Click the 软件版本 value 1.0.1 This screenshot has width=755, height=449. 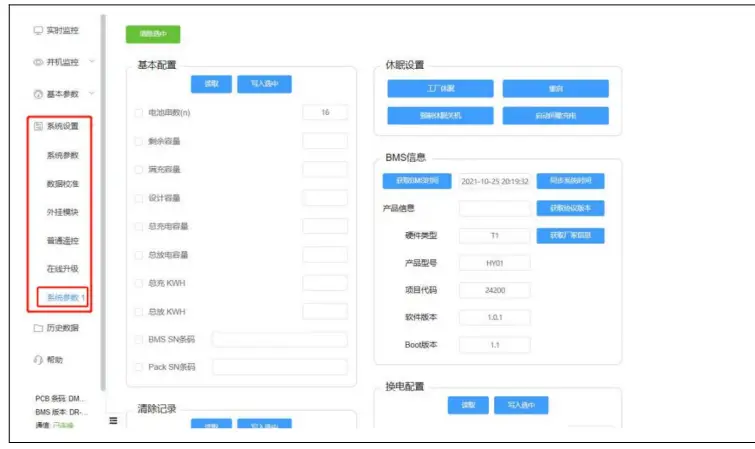[495, 317]
